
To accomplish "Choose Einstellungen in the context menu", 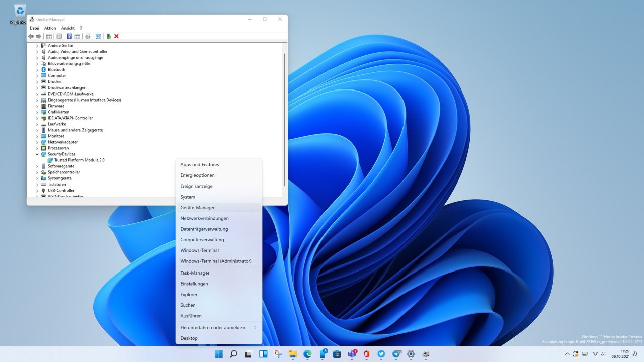I will 219,284.
